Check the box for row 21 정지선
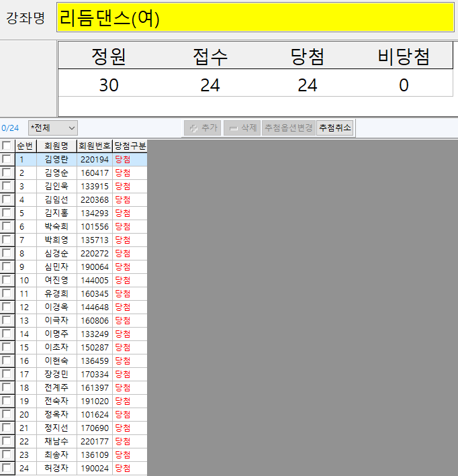Viewport: 458px width, 476px height. tap(6, 428)
